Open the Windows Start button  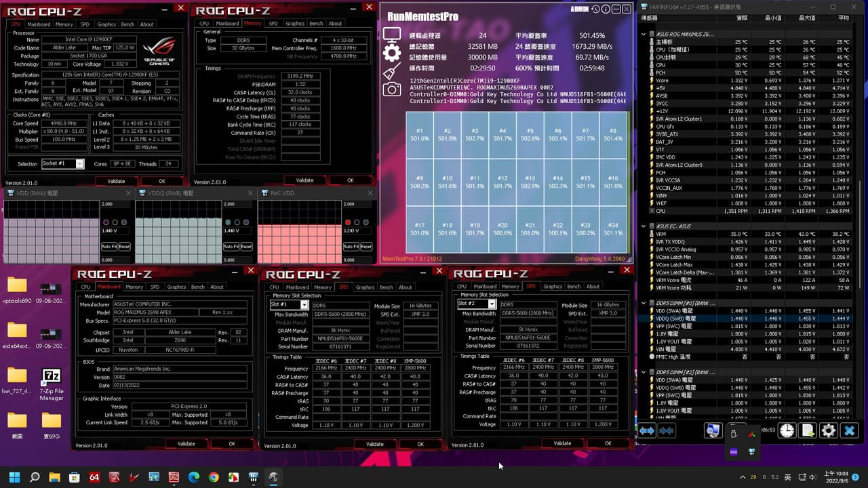pos(15,477)
